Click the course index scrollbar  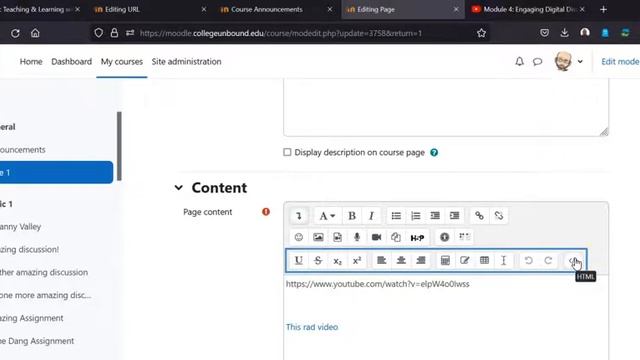pyautogui.click(x=119, y=146)
